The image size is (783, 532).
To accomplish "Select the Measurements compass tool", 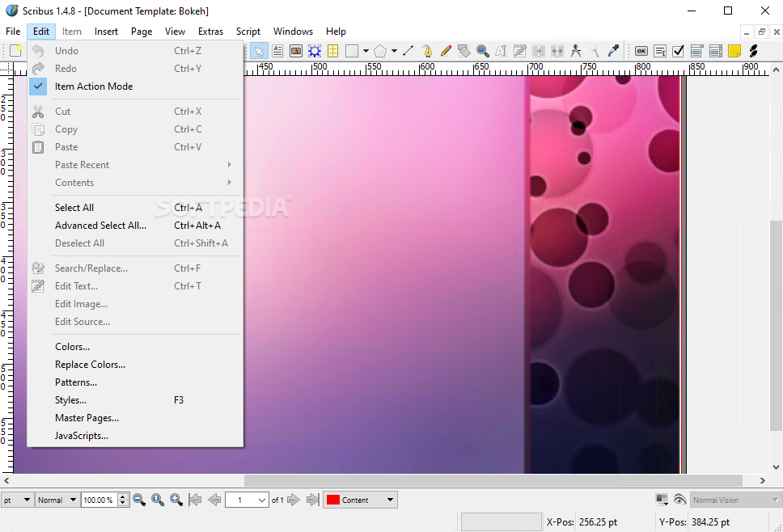I will click(x=576, y=51).
